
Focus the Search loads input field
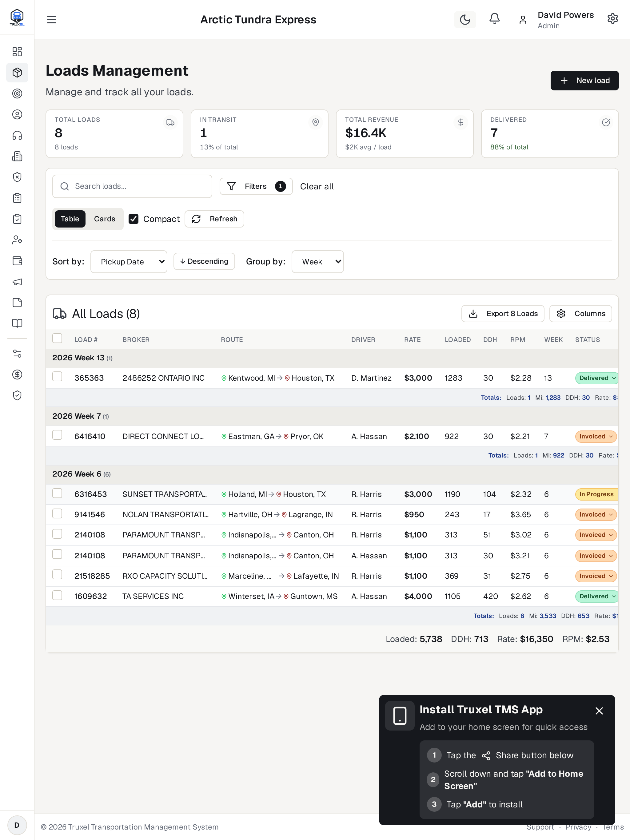(x=132, y=186)
